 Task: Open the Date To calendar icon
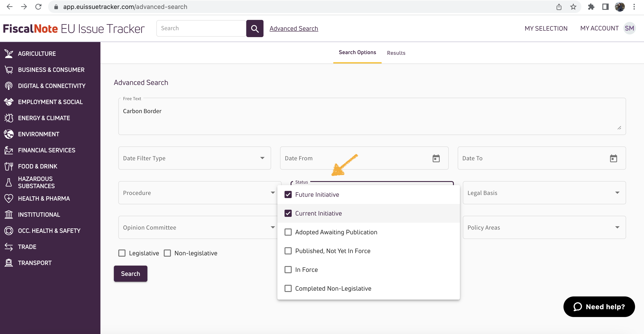[614, 158]
